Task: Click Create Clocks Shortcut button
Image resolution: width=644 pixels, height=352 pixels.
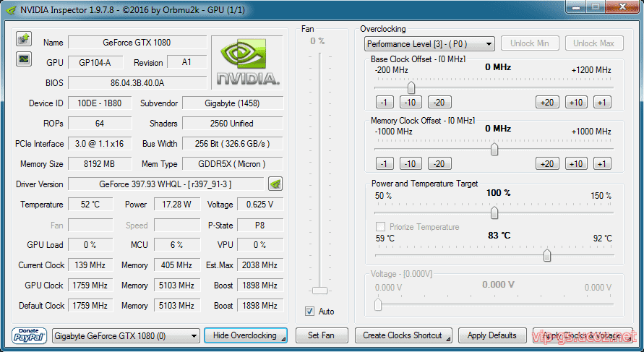Action: click(403, 335)
